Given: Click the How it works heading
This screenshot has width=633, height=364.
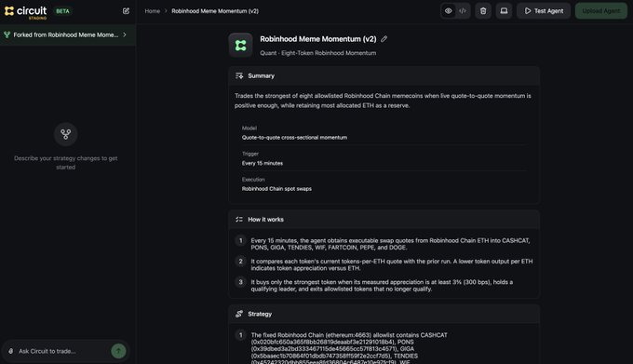Looking at the screenshot, I should 265,219.
